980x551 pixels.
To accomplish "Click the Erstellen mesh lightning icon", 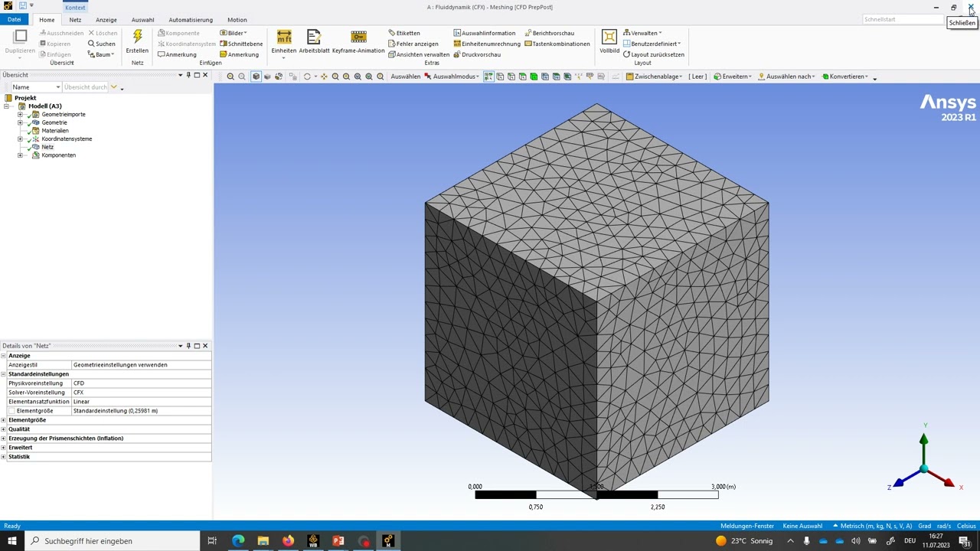I will click(138, 37).
